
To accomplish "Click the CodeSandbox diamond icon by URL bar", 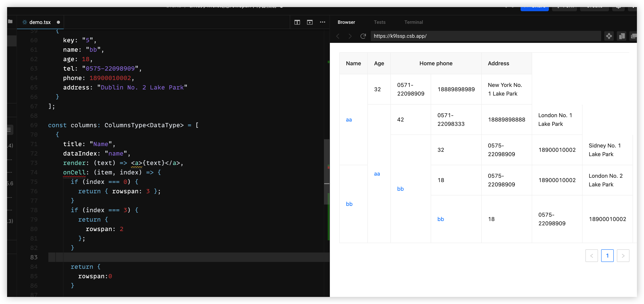I will [609, 36].
